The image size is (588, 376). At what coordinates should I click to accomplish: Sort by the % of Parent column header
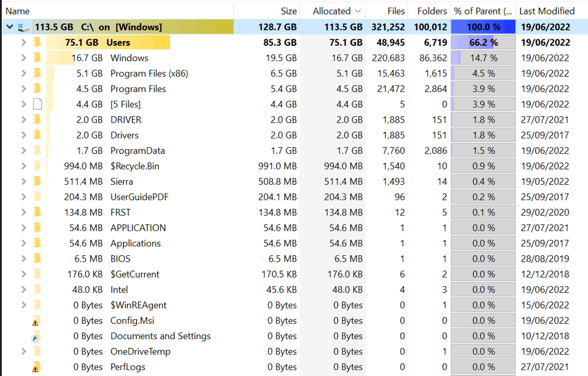(483, 11)
